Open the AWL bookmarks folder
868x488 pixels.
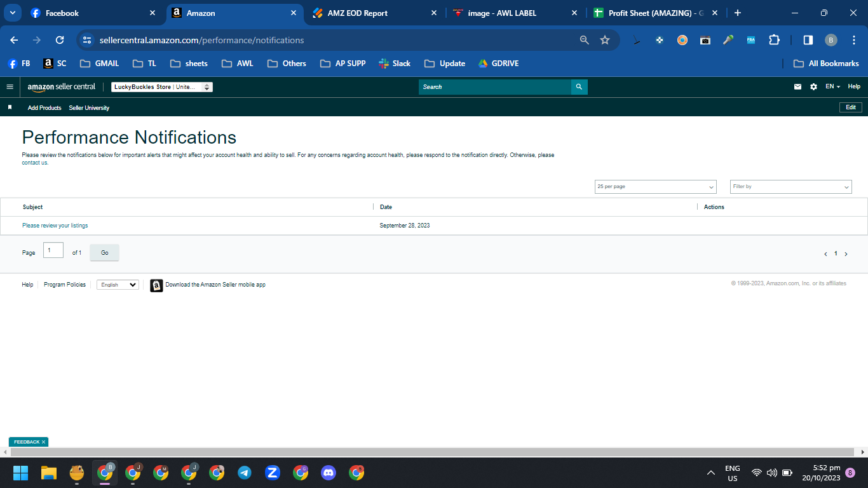tap(238, 64)
